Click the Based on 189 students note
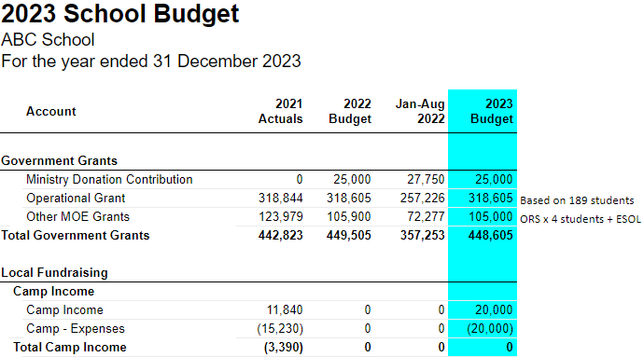The image size is (644, 357). pos(577,200)
